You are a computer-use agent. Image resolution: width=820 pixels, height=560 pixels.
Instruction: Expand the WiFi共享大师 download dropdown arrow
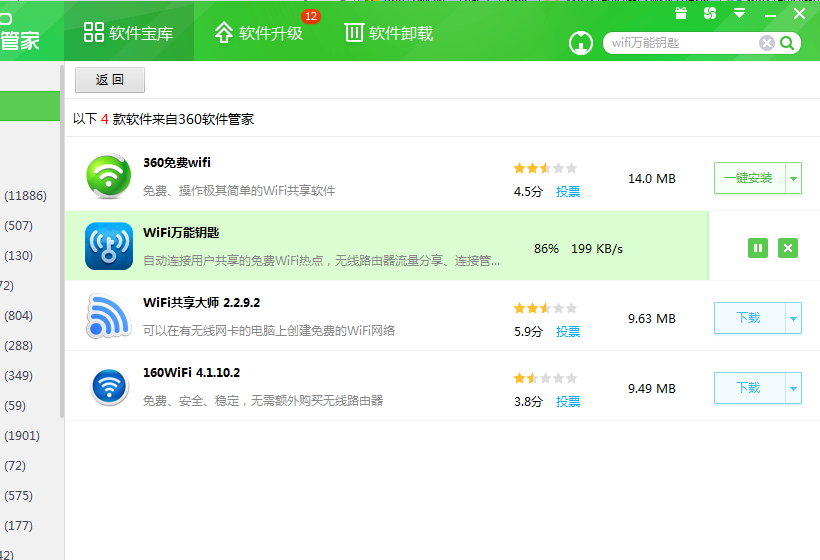(793, 318)
